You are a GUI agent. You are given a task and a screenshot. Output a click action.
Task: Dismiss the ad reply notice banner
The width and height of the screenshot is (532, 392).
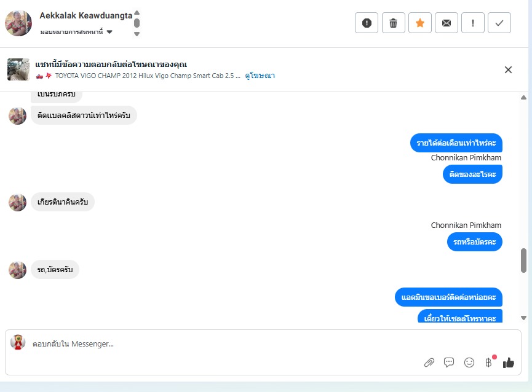(508, 70)
